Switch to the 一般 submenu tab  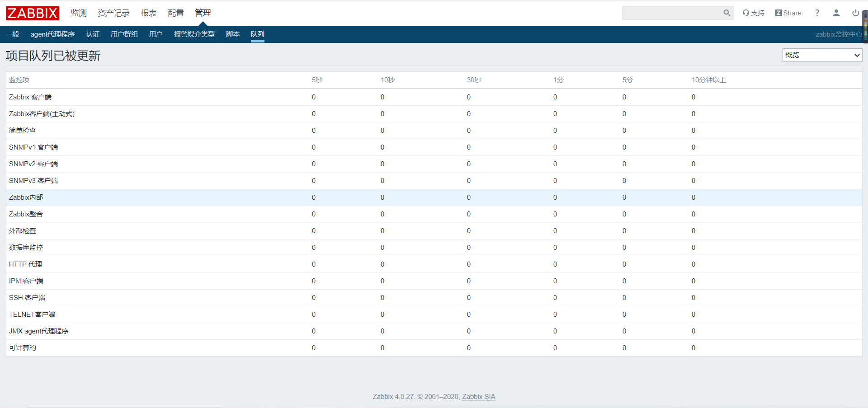[13, 34]
